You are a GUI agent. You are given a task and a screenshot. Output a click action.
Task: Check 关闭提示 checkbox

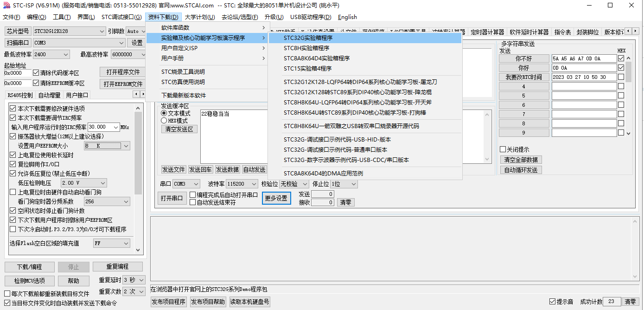pos(503,149)
